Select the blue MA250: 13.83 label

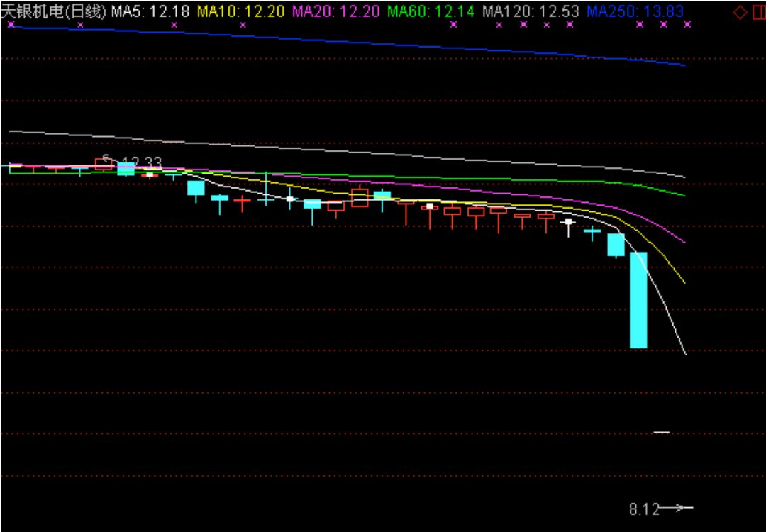point(635,11)
